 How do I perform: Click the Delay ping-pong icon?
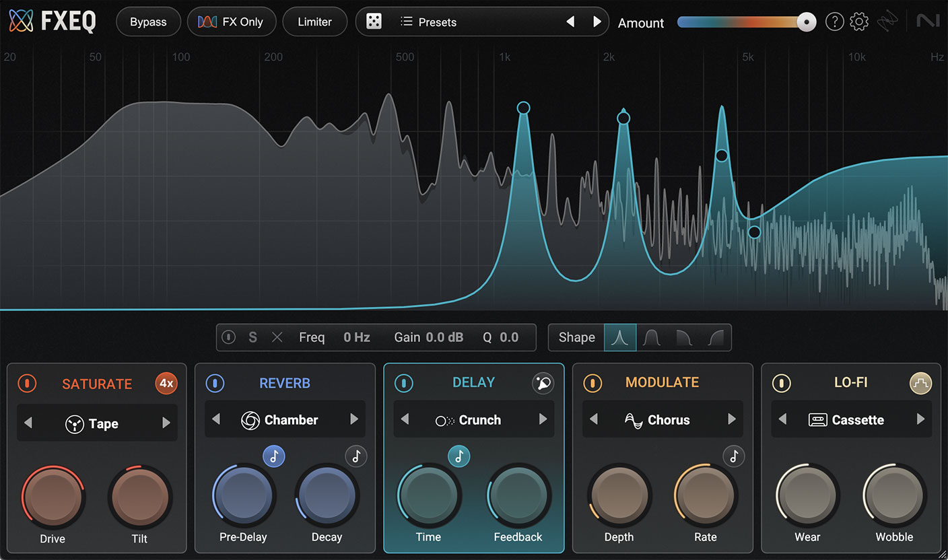click(x=543, y=382)
